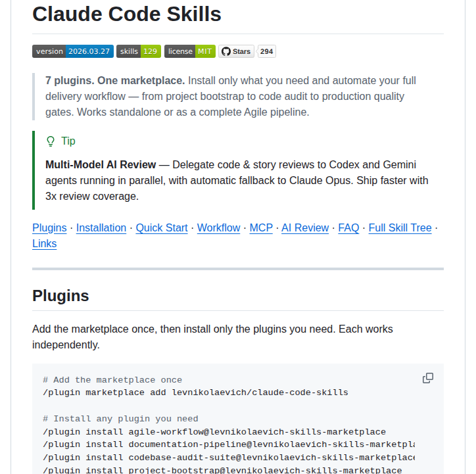Open the 294 stars count badge

(x=266, y=51)
